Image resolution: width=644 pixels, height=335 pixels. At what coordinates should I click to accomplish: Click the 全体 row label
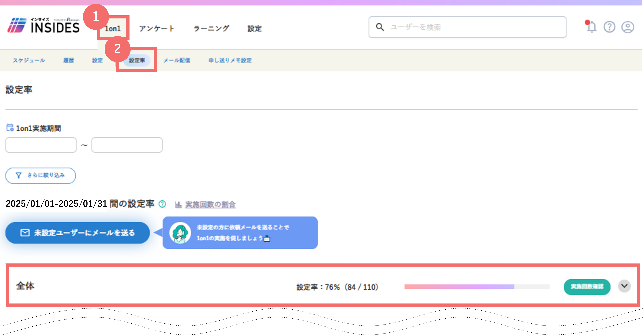(25, 286)
